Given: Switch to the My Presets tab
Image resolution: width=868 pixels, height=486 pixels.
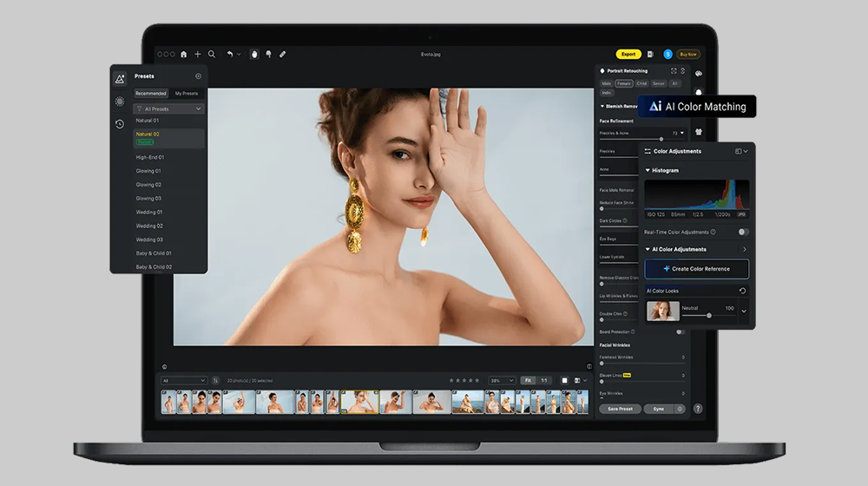Looking at the screenshot, I should pyautogui.click(x=187, y=94).
